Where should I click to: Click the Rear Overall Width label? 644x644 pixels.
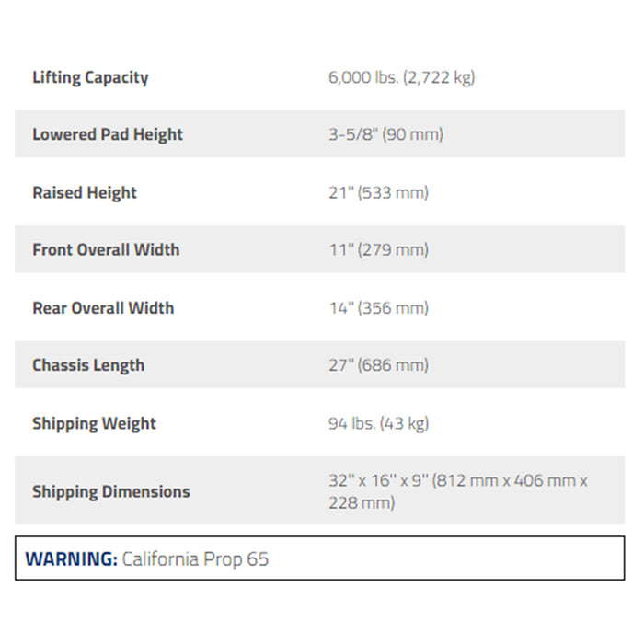[103, 308]
